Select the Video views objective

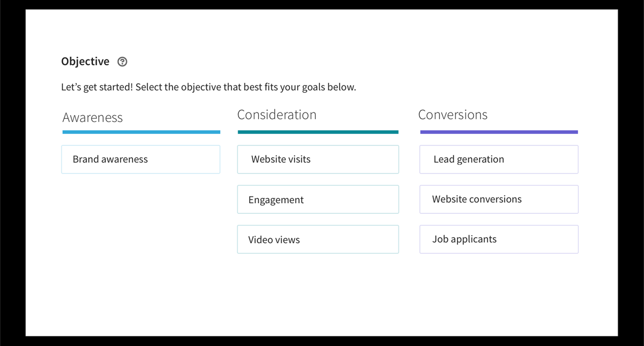click(318, 239)
